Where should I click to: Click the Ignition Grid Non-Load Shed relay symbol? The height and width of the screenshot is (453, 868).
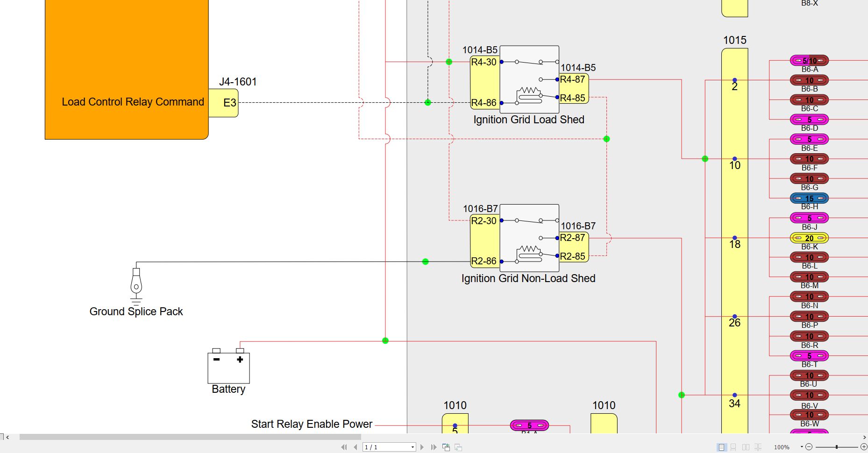[x=529, y=238]
